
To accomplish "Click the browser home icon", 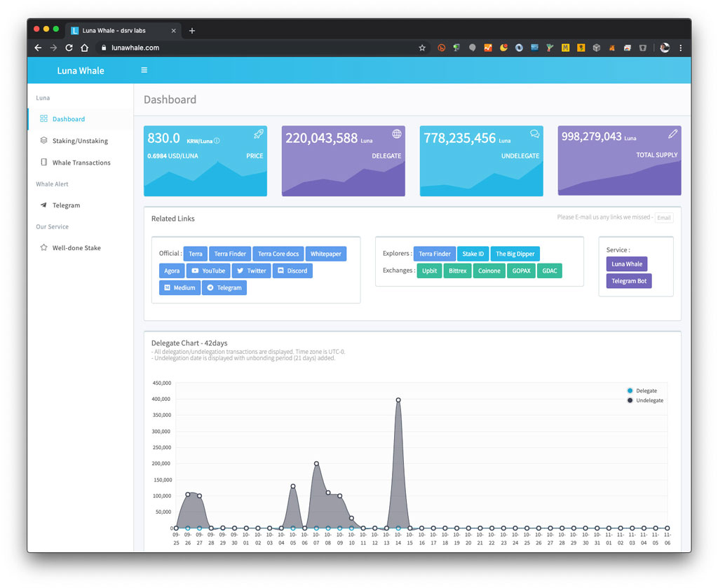I will click(x=84, y=48).
